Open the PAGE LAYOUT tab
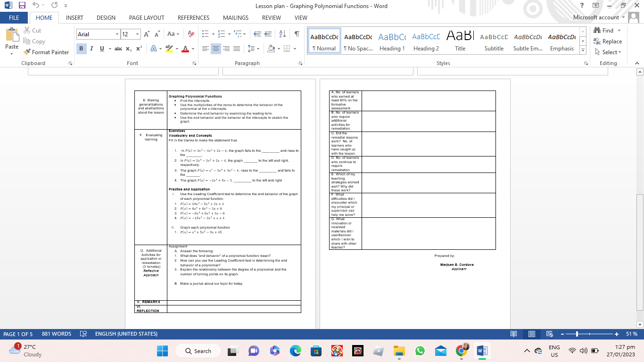Viewport: 644px width, 362px height. (147, 17)
